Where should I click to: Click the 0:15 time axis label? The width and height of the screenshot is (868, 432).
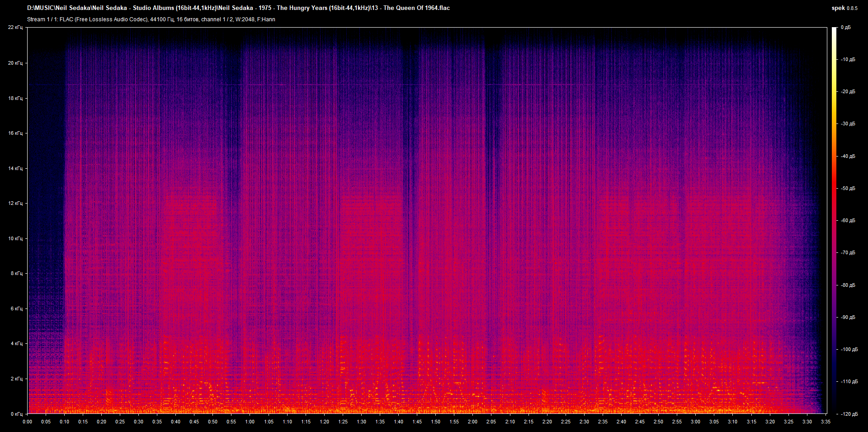[83, 422]
